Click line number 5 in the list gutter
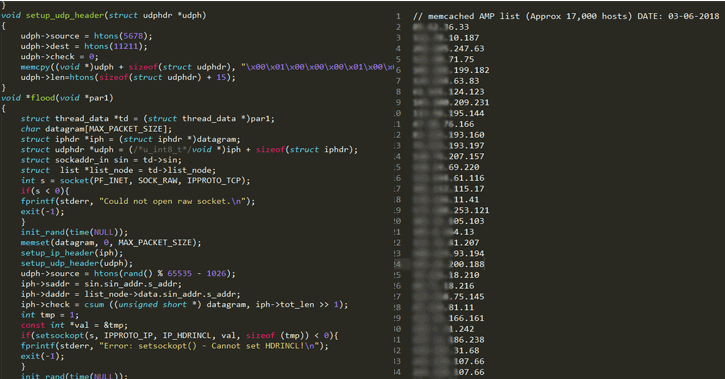This screenshot has width=725, height=379. point(398,59)
